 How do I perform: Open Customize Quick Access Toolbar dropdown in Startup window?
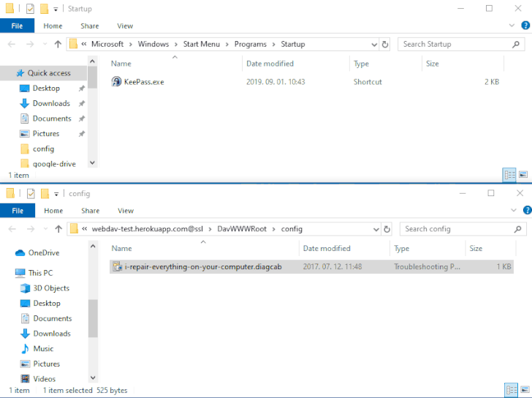(x=56, y=10)
